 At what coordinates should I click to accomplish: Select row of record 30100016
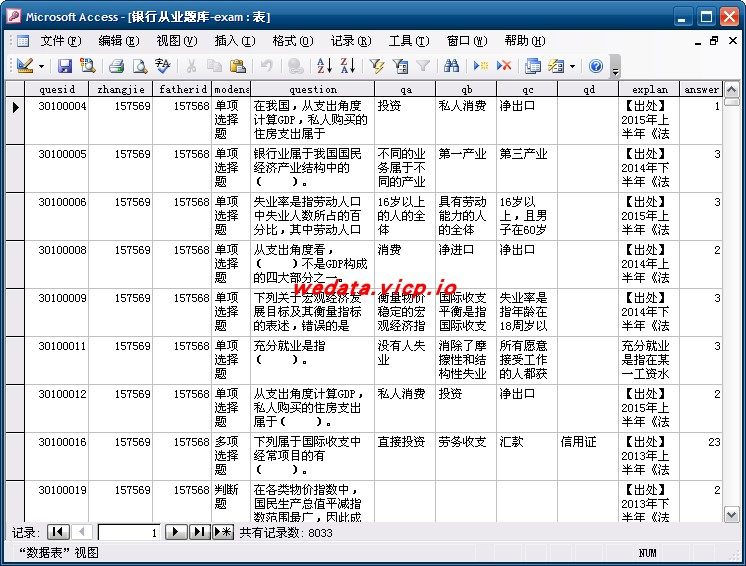coord(15,456)
